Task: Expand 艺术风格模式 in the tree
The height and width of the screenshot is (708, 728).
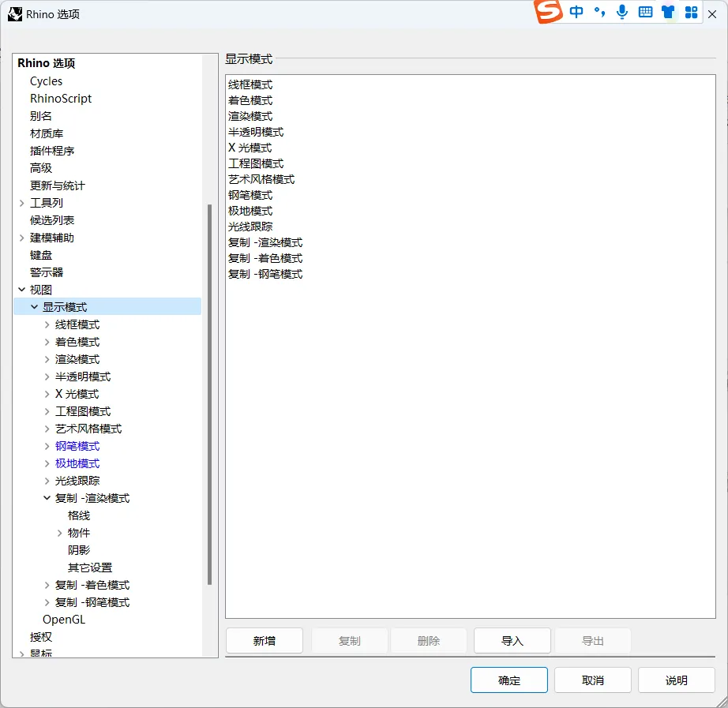Action: (47, 429)
